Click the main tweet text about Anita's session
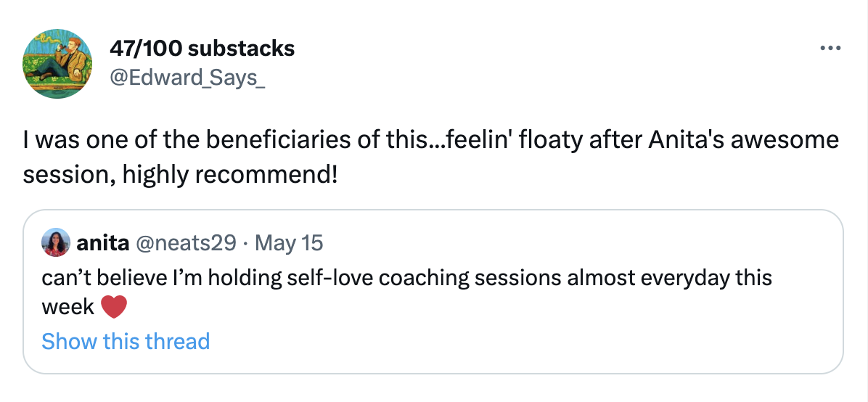This screenshot has height=402, width=868. click(x=430, y=157)
